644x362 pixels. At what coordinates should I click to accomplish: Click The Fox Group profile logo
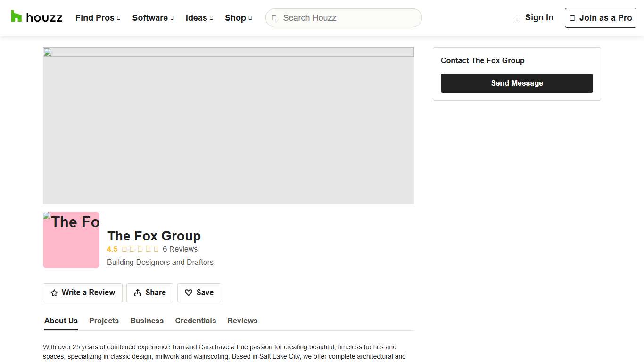click(71, 240)
